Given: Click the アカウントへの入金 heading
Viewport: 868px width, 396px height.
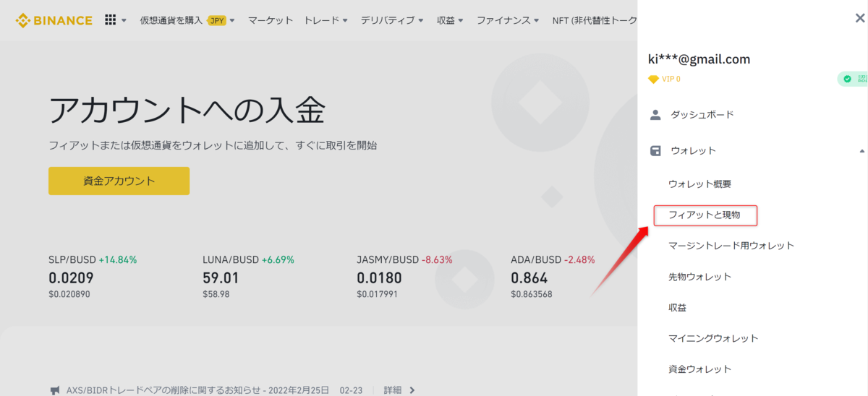Looking at the screenshot, I should coord(187,110).
